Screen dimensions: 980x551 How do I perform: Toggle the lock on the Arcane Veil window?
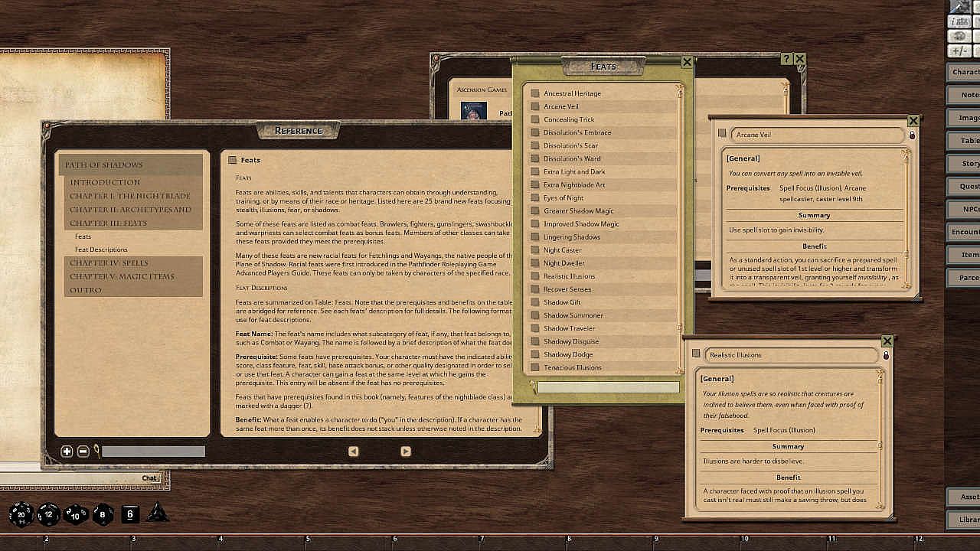(912, 135)
